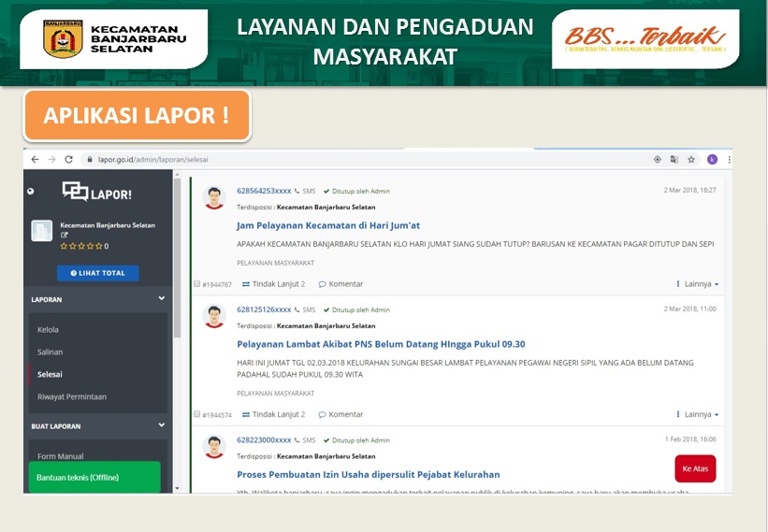Open Riwayat Permintaan in the sidebar
The height and width of the screenshot is (532, 768).
point(71,396)
